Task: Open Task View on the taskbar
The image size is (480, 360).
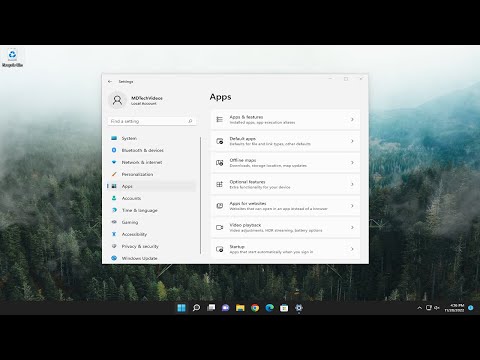Action: 211,308
